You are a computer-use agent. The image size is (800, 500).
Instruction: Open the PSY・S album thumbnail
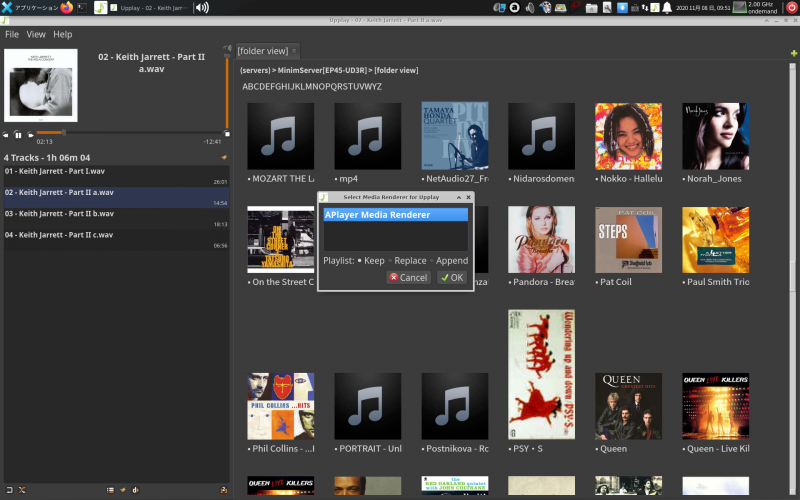pyautogui.click(x=541, y=374)
